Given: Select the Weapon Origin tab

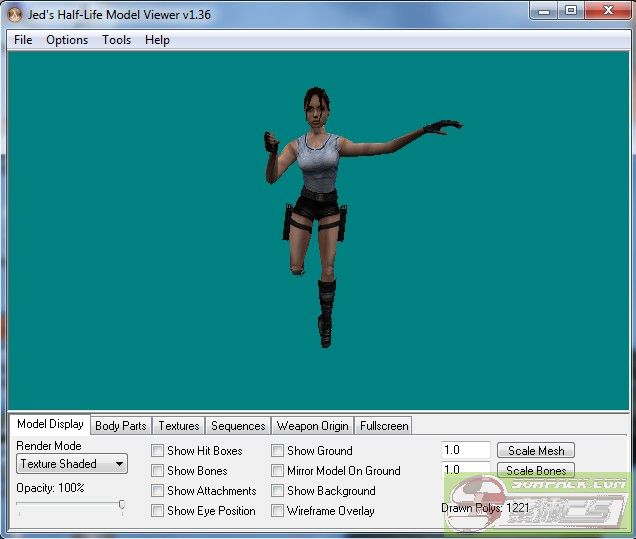Looking at the screenshot, I should pyautogui.click(x=312, y=426).
